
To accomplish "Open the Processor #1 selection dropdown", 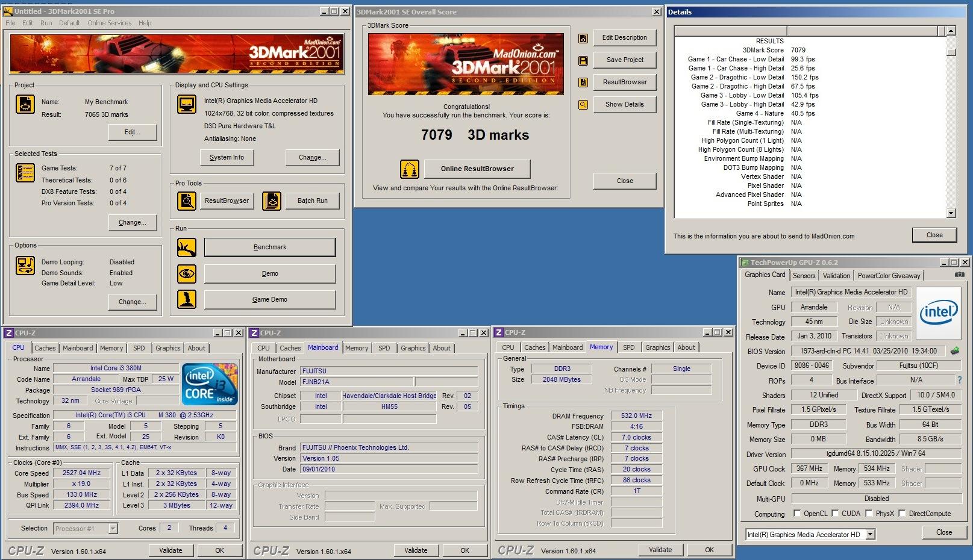I will (113, 529).
